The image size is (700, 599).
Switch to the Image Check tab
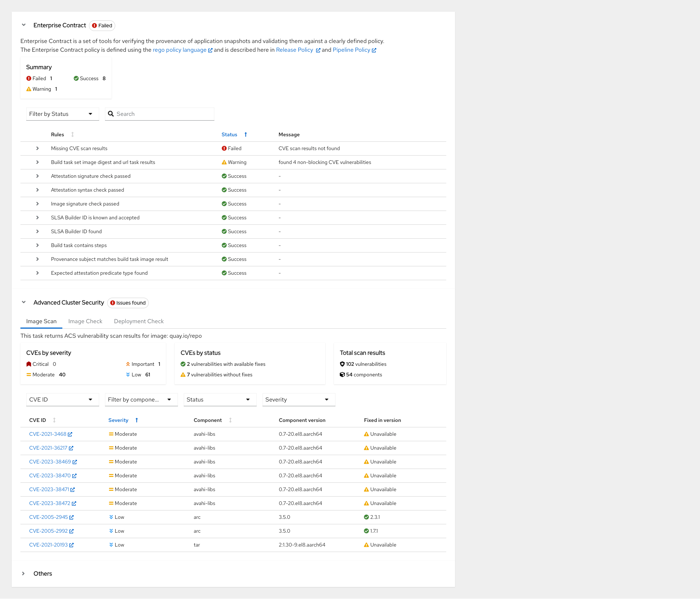point(85,321)
